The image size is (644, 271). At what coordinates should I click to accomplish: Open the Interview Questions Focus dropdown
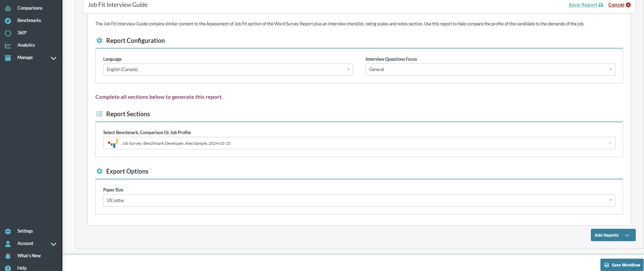(x=490, y=70)
